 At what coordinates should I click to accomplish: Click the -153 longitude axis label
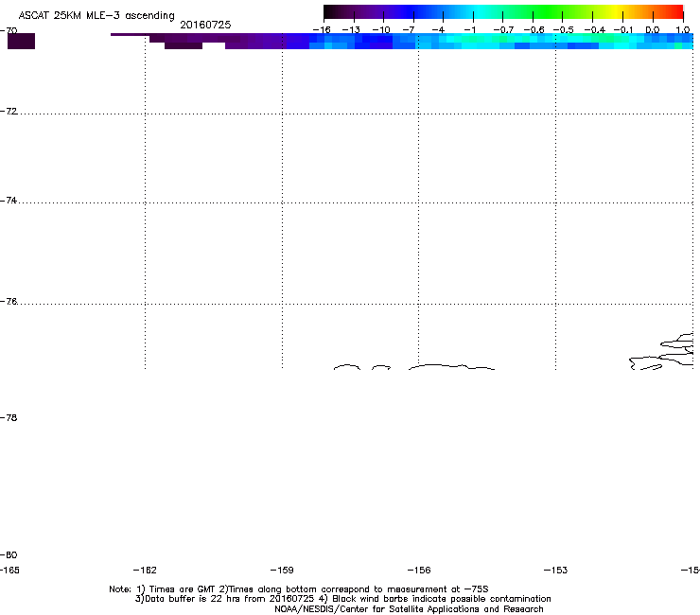click(556, 570)
